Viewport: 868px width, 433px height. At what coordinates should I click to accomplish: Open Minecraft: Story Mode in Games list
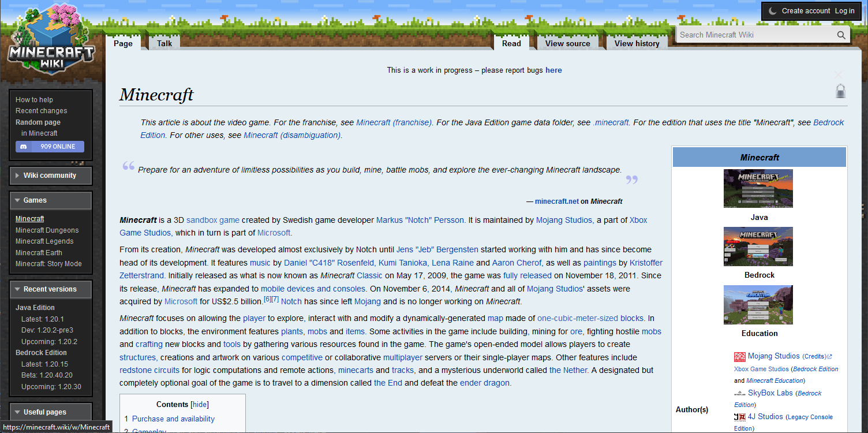[49, 264]
